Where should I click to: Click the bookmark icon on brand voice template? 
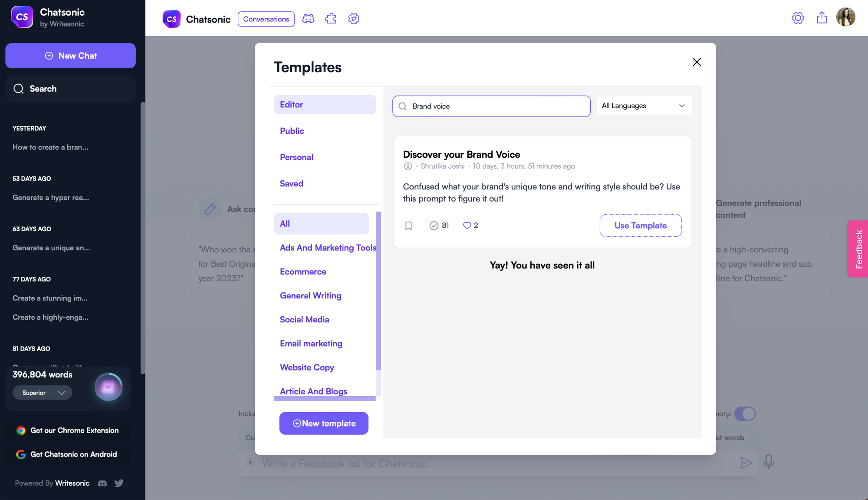coord(408,225)
